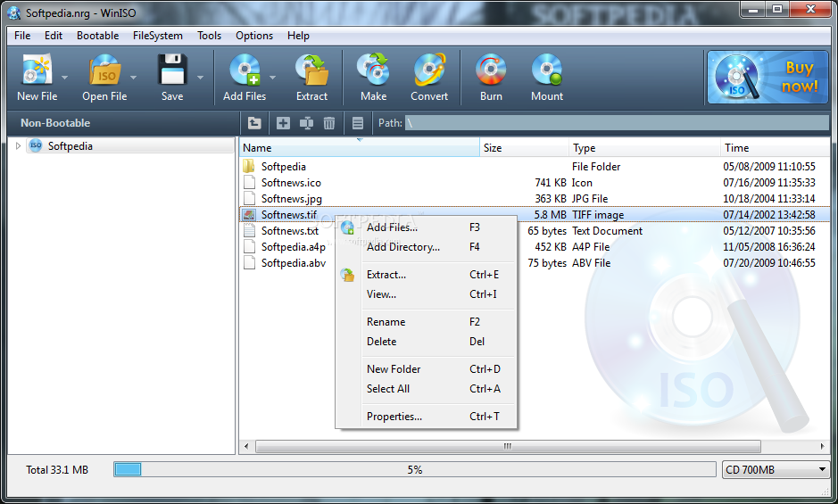Select the Softpedia.a4p file name
838x504 pixels.
[x=294, y=247]
